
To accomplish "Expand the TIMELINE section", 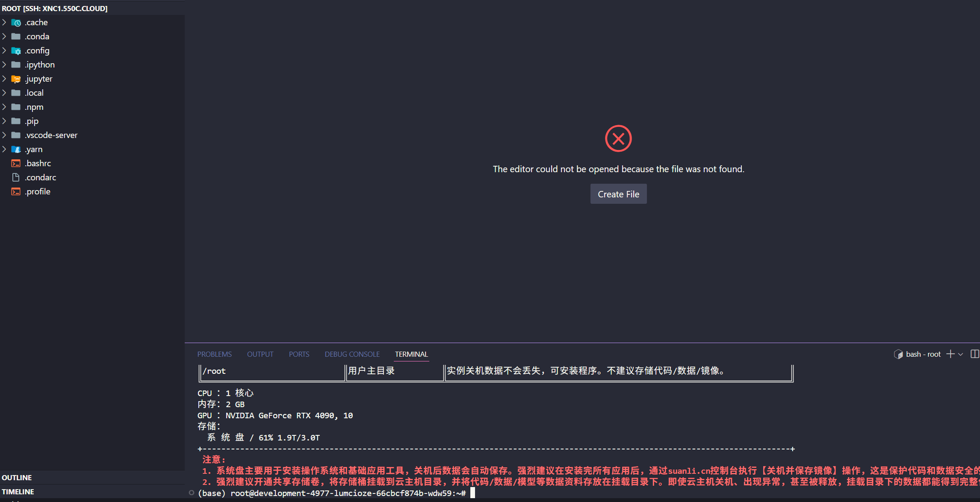I will [18, 492].
